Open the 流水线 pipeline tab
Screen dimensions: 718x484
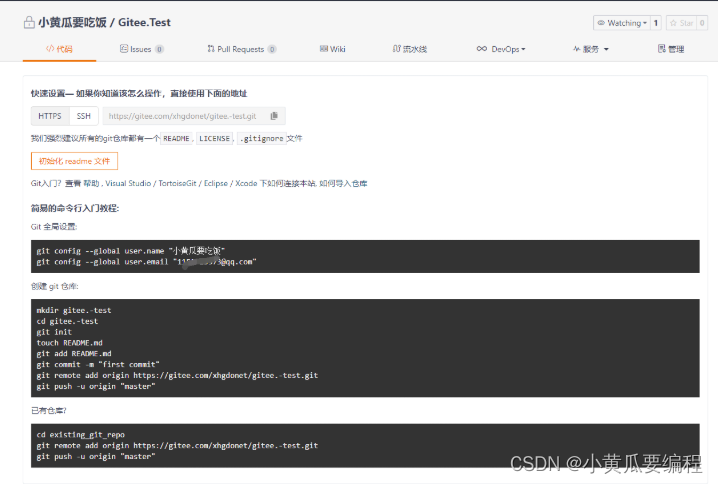410,49
